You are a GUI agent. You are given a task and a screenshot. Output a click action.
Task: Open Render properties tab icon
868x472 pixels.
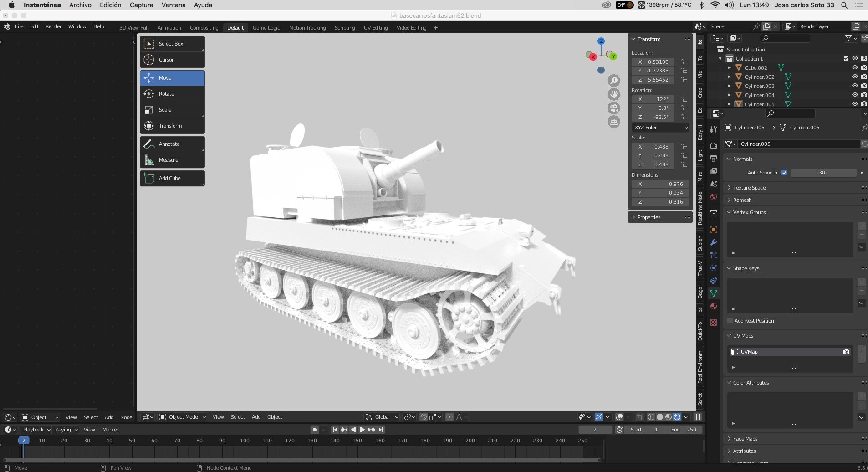[714, 145]
